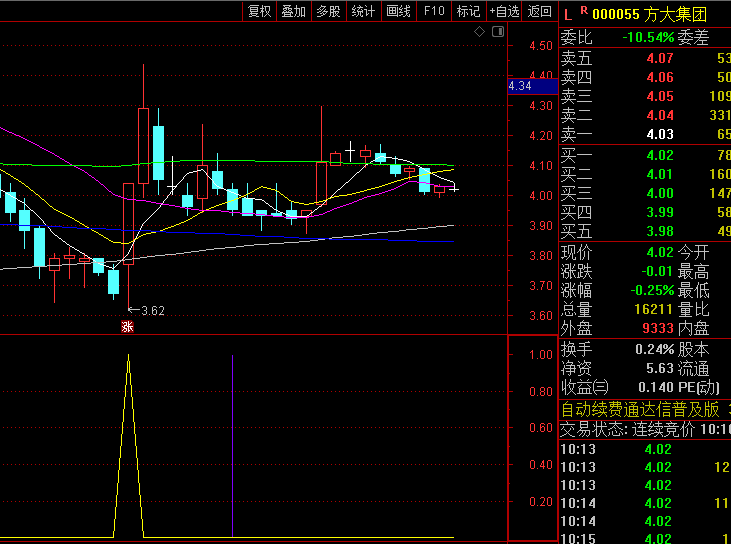731x544 pixels.
Task: Click 涨幅 value -0.25%
Action: tap(652, 290)
